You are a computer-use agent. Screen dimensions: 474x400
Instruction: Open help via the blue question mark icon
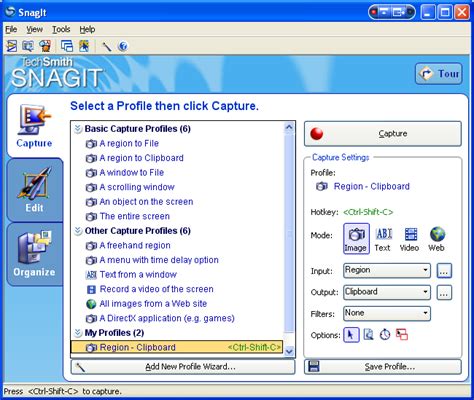123,46
